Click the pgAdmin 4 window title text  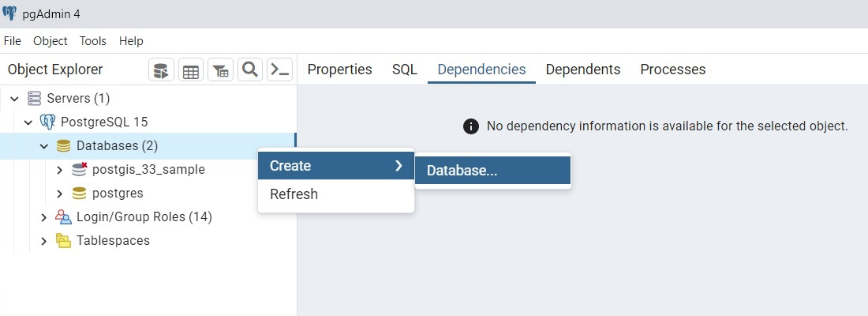coord(51,14)
